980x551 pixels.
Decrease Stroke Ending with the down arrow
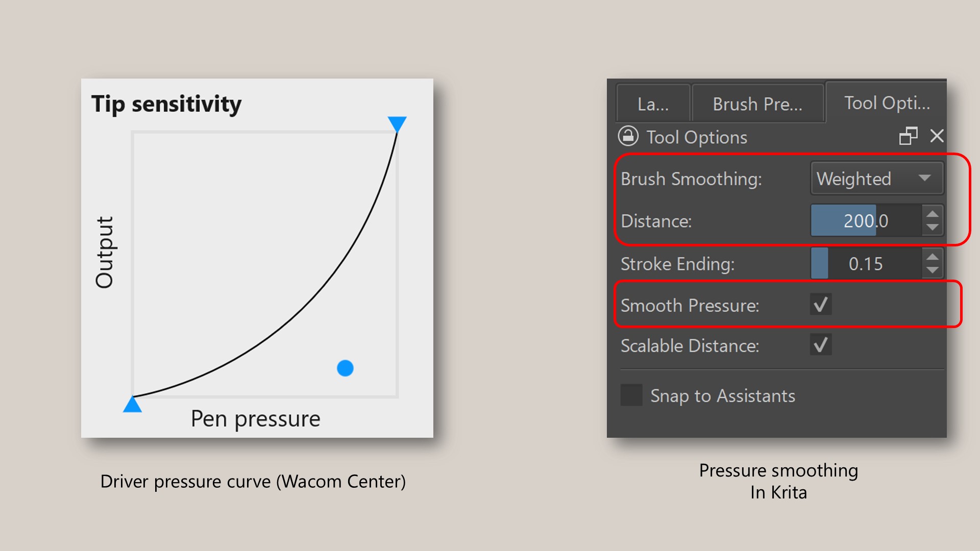[933, 270]
